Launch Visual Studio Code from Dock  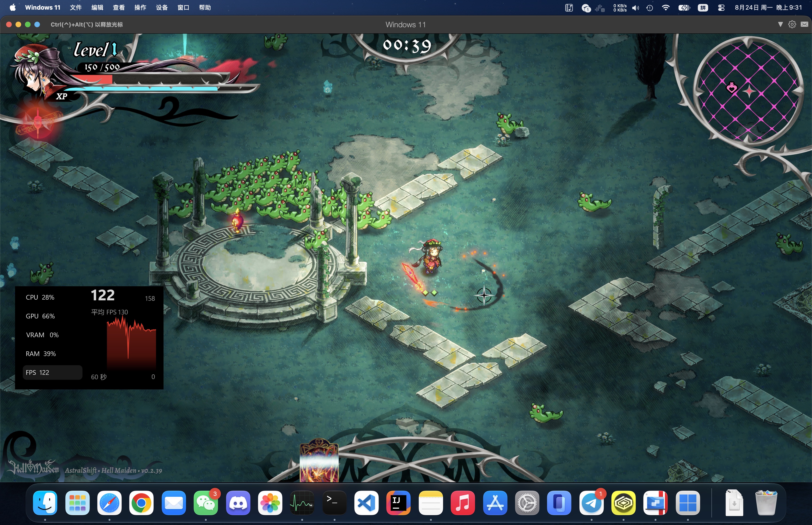pos(367,502)
